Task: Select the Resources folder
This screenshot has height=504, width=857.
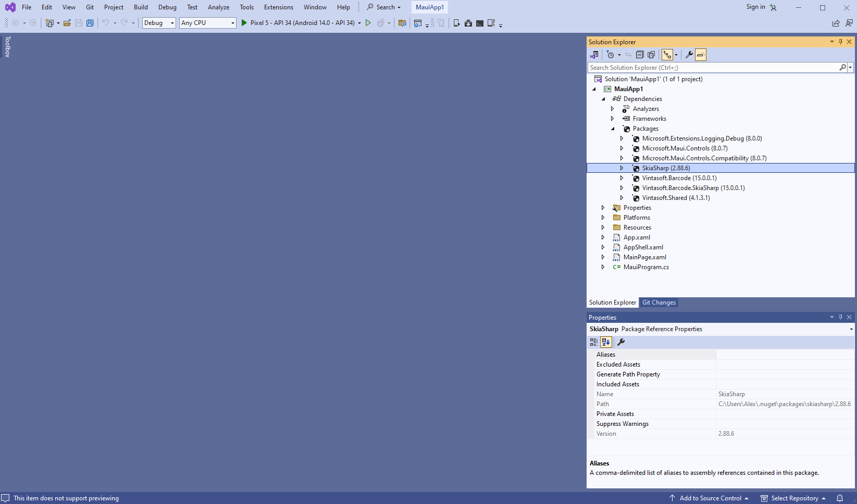Action: coord(637,228)
